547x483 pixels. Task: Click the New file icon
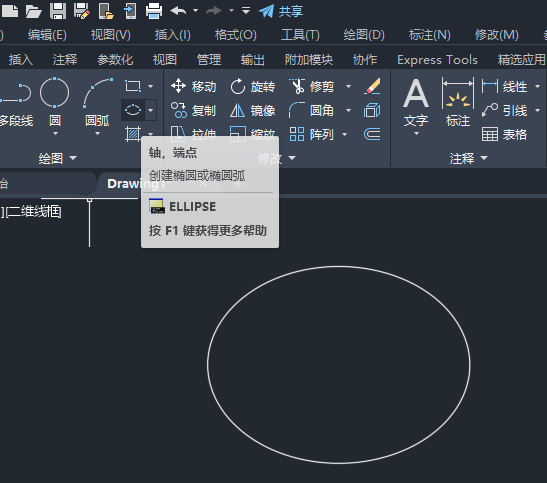pyautogui.click(x=9, y=11)
